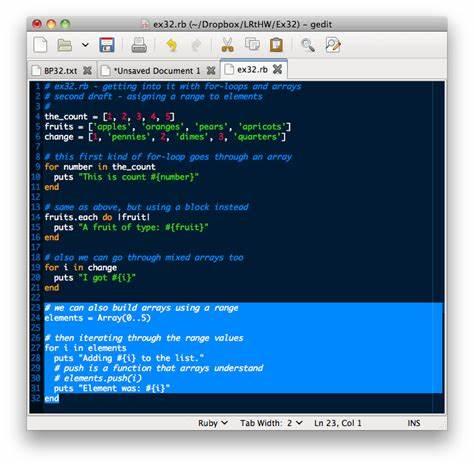The width and height of the screenshot is (474, 467).
Task: Minimize the gedit window with yellow button
Action: coord(51,24)
